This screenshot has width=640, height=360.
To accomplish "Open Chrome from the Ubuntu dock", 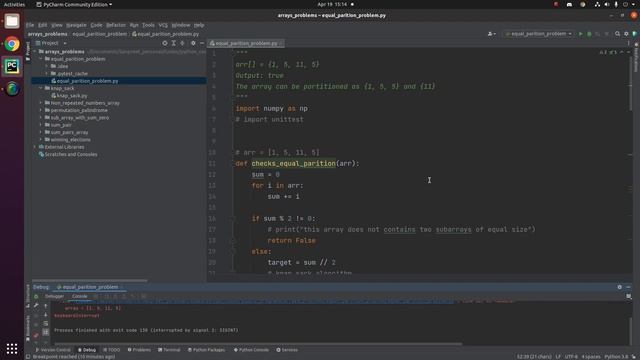I will tap(12, 44).
